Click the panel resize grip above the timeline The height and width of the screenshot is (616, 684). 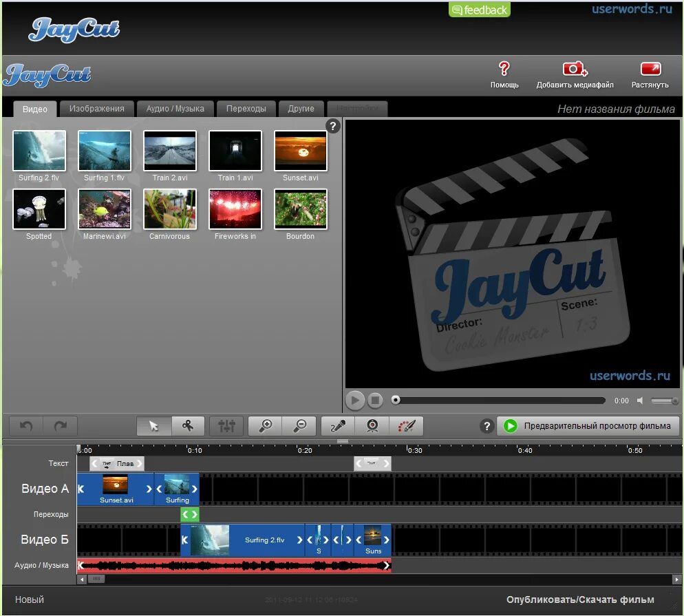tap(343, 441)
